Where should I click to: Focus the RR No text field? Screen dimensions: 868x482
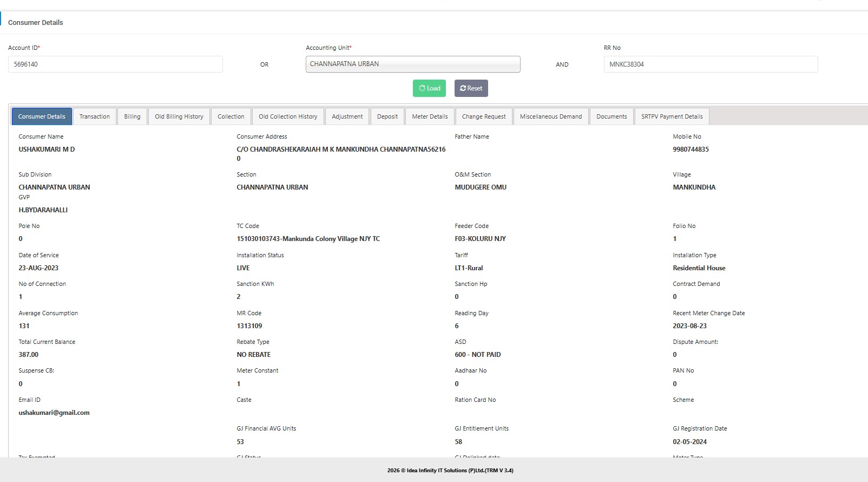[710, 64]
